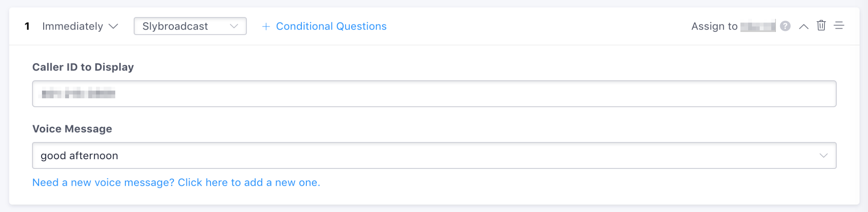The width and height of the screenshot is (868, 212).
Task: Click the 'Assign to' label text
Action: (714, 26)
